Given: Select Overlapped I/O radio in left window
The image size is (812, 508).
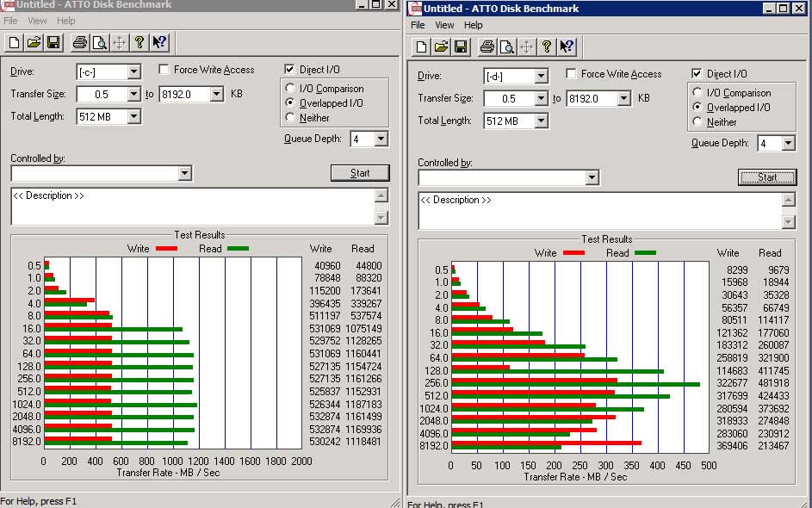Looking at the screenshot, I should [290, 103].
